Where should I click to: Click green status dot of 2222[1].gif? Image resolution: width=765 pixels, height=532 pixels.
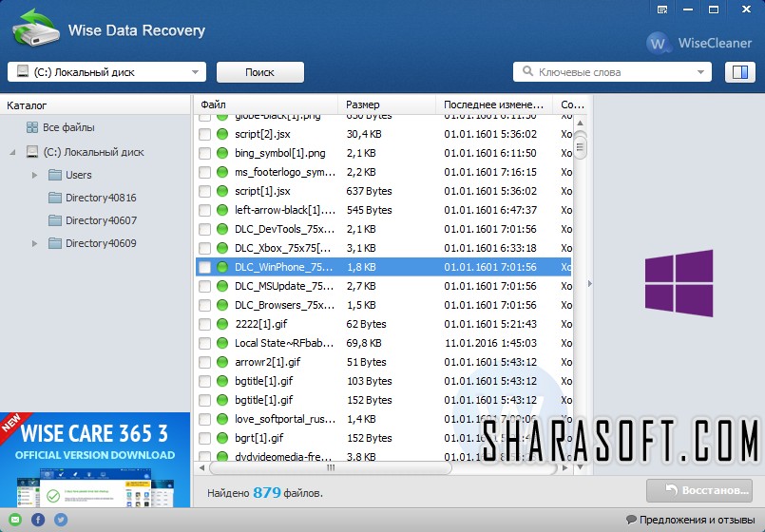pos(222,324)
